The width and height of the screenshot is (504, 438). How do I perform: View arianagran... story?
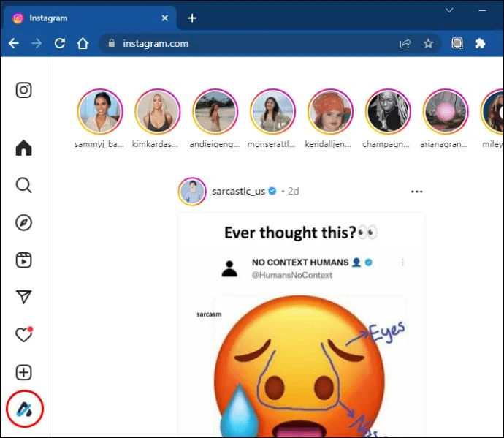[446, 112]
